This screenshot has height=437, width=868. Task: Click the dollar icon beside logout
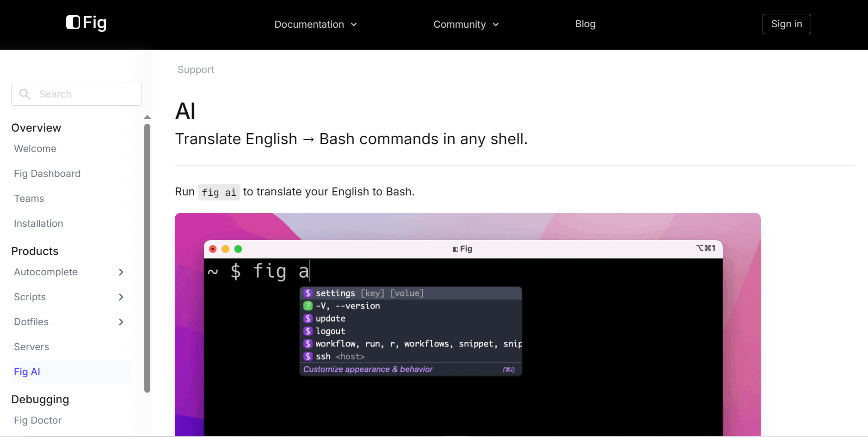pos(308,331)
